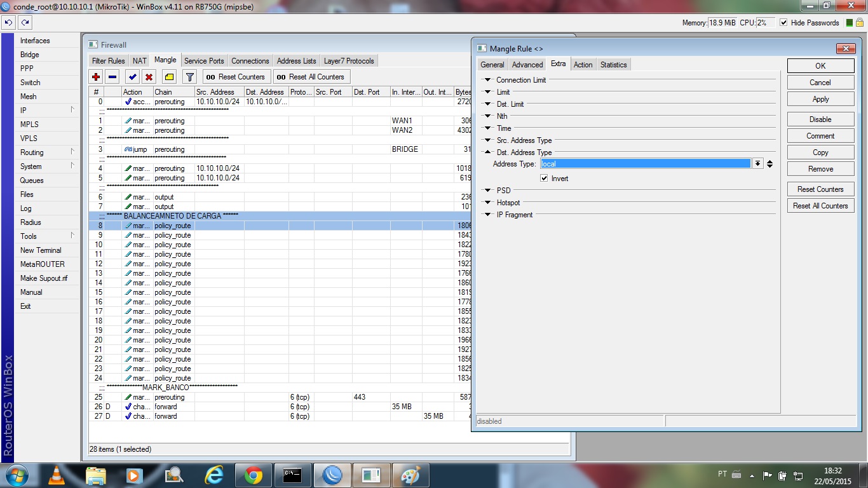Viewport: 868px width, 488px height.
Task: Open the Address Lists tab
Action: [x=296, y=61]
